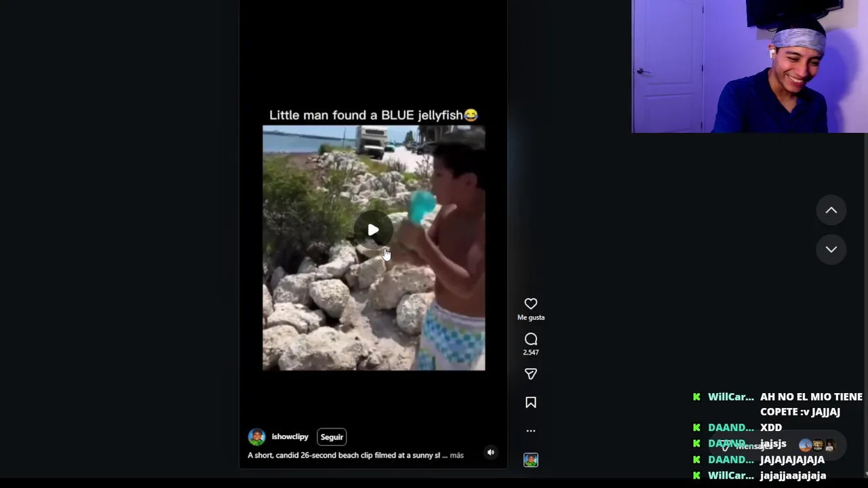
Task: Open comments bubble showing 2,547
Action: 530,339
